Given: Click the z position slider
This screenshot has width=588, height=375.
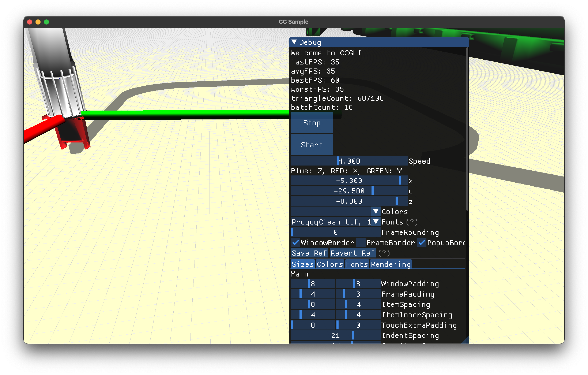Looking at the screenshot, I should coord(349,201).
